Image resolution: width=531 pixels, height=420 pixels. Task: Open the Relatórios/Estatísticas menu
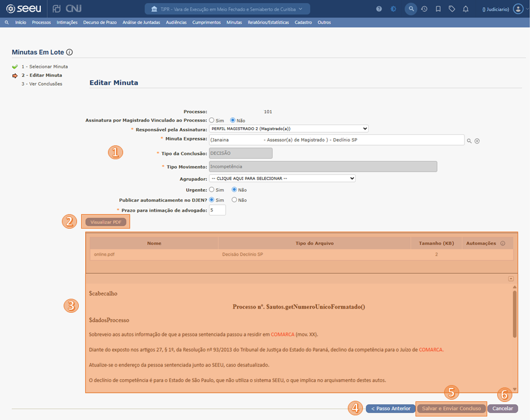tap(268, 22)
